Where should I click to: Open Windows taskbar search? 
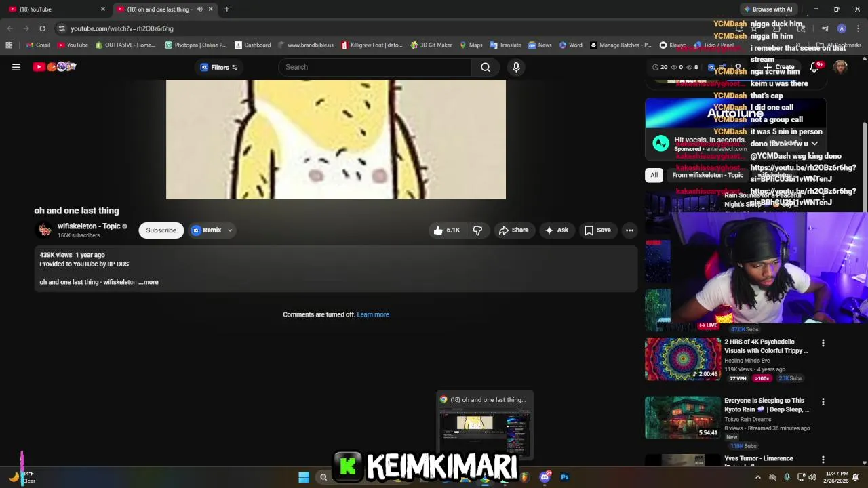(323, 477)
